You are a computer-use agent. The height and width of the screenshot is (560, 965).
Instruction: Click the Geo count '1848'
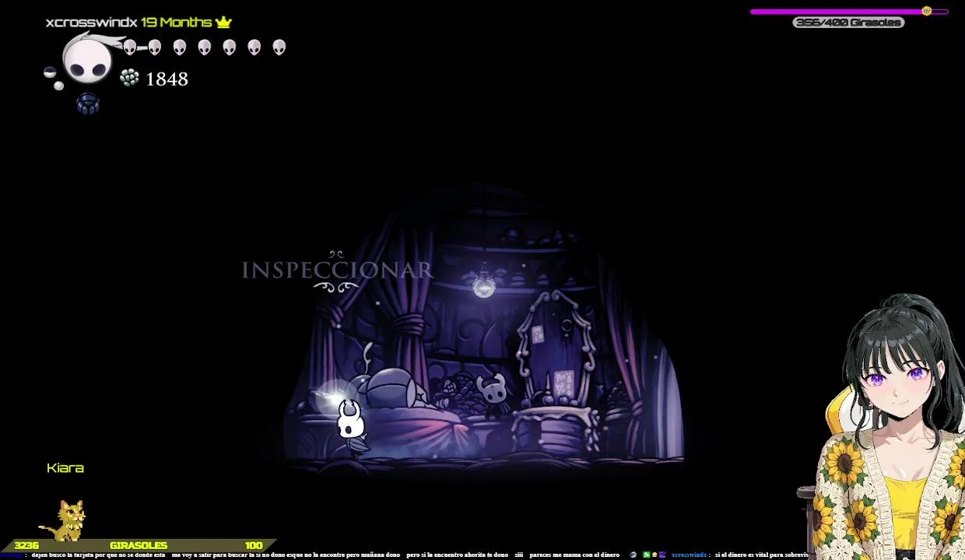point(167,79)
